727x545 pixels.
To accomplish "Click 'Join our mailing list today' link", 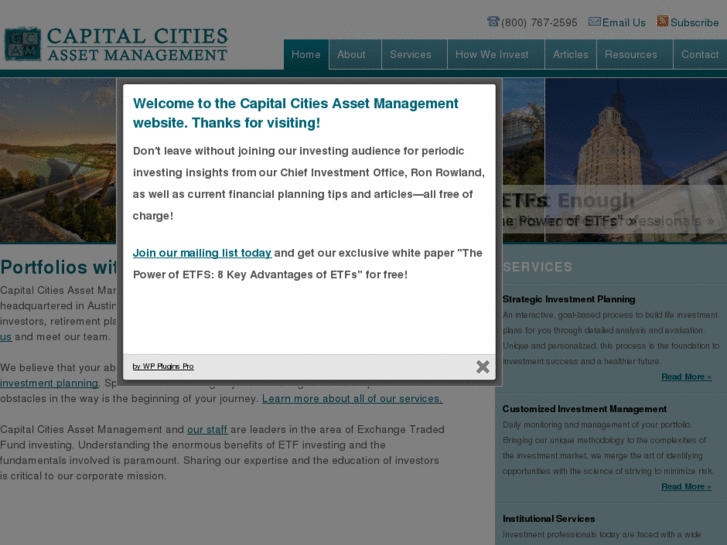I will click(x=202, y=253).
